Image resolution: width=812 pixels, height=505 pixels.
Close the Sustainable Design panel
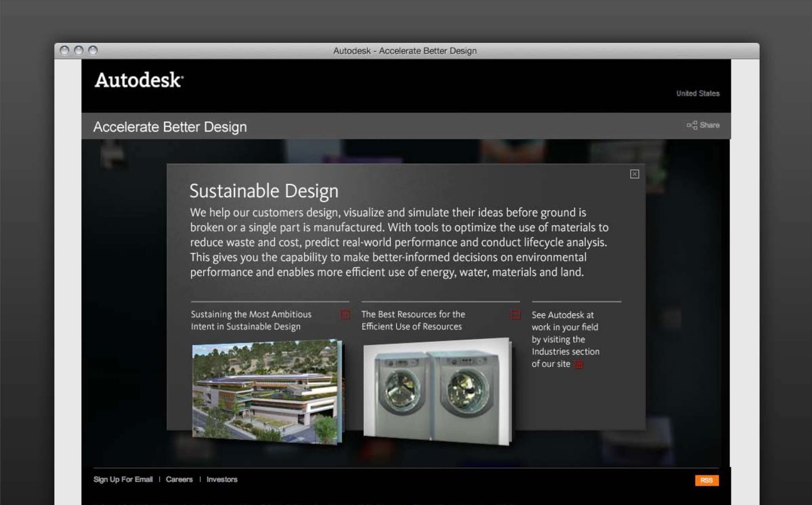[x=634, y=174]
